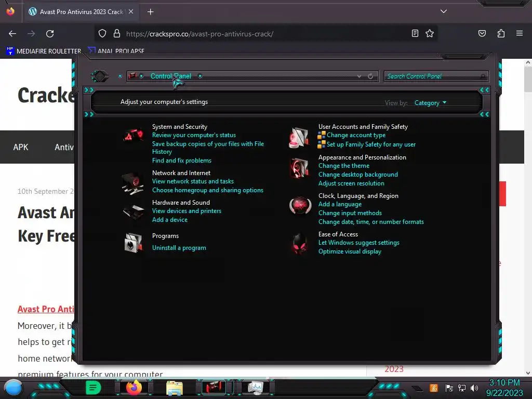Show site security padlock info
The height and width of the screenshot is (399, 532).
[117, 33]
